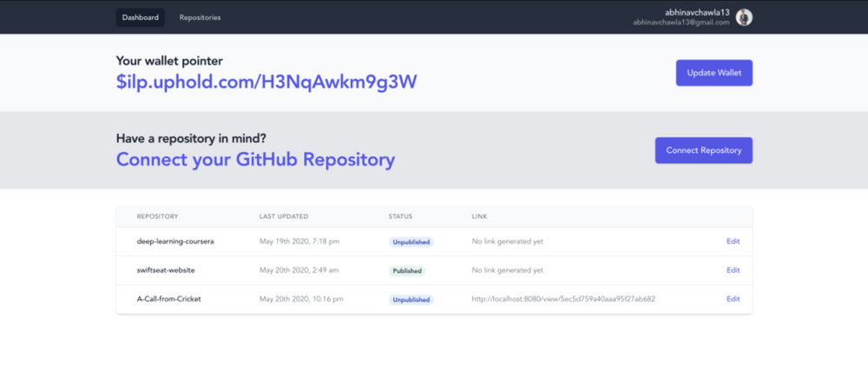The width and height of the screenshot is (868, 365).
Task: Edit the deep-learning-coursera repository
Action: (x=733, y=242)
